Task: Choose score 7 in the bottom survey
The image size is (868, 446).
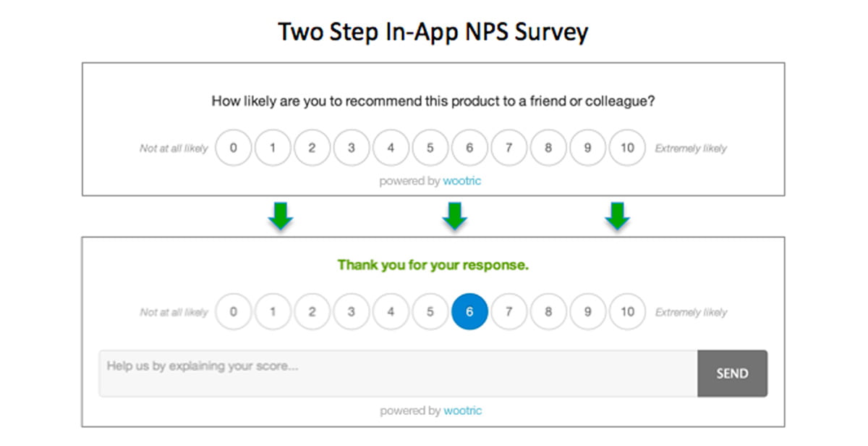Action: click(x=509, y=312)
